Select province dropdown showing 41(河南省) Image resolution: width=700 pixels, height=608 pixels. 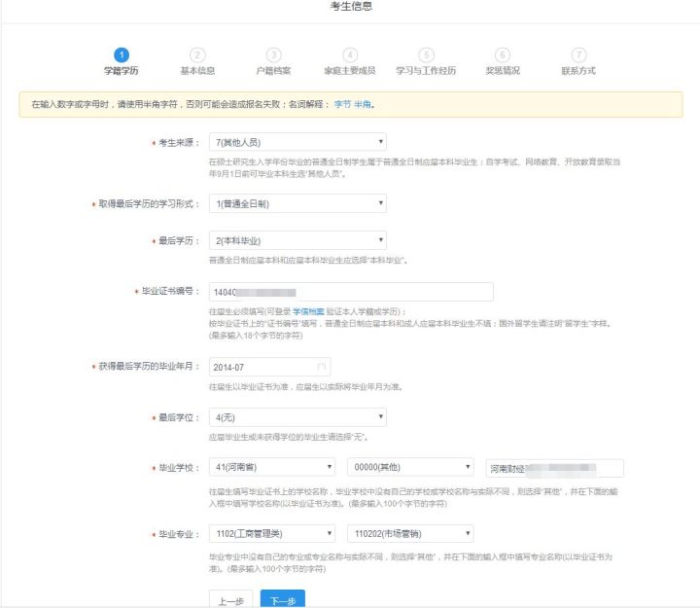tap(272, 468)
